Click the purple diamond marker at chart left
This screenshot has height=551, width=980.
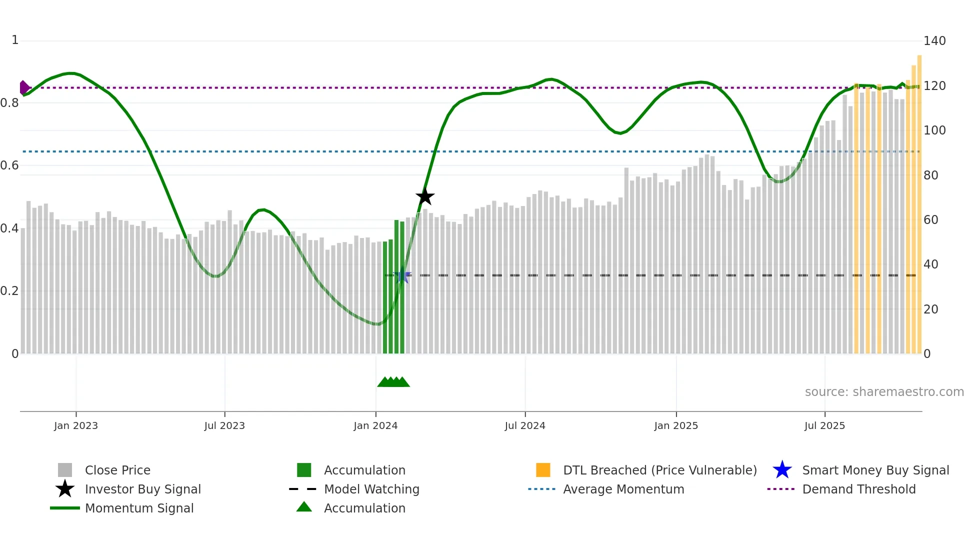[24, 87]
